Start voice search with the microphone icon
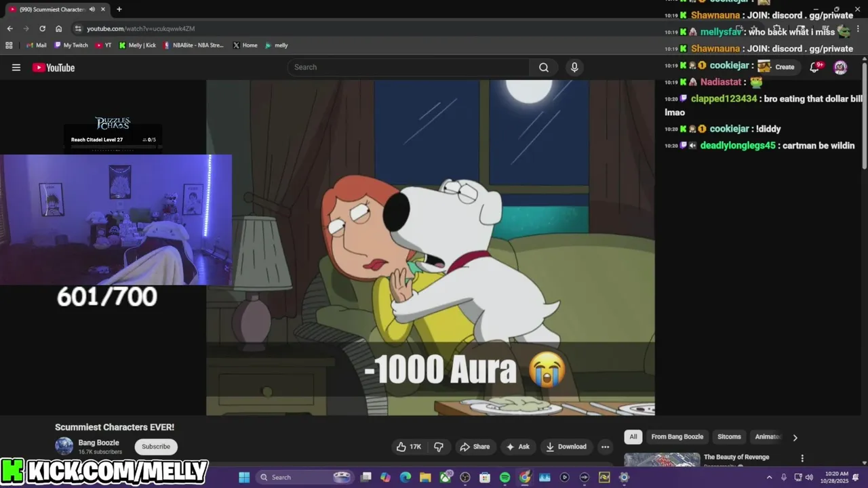 tap(574, 67)
